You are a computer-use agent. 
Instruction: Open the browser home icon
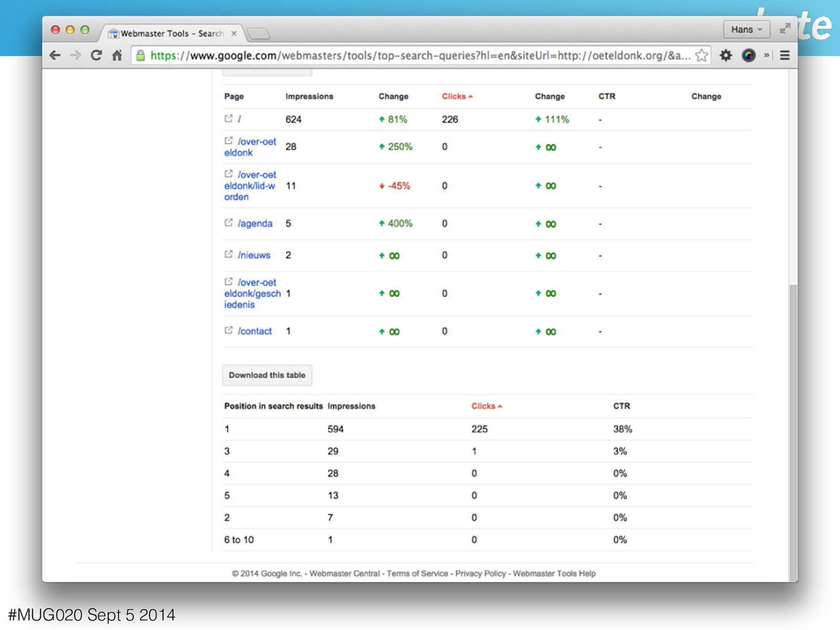coord(117,55)
